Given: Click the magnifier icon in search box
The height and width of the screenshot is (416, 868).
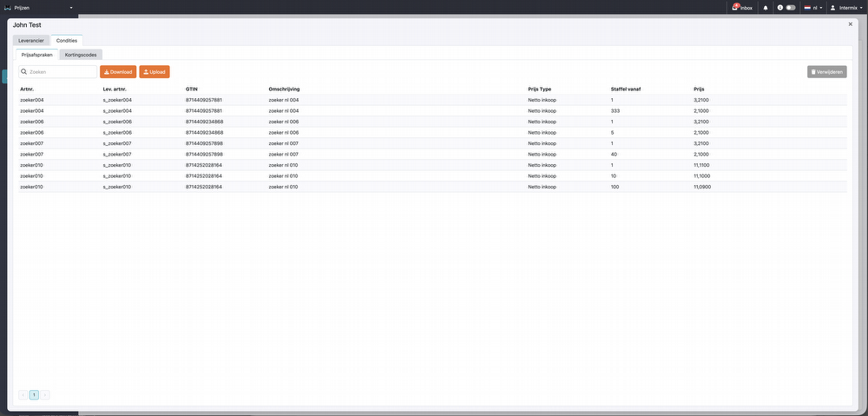Looking at the screenshot, I should pos(24,72).
